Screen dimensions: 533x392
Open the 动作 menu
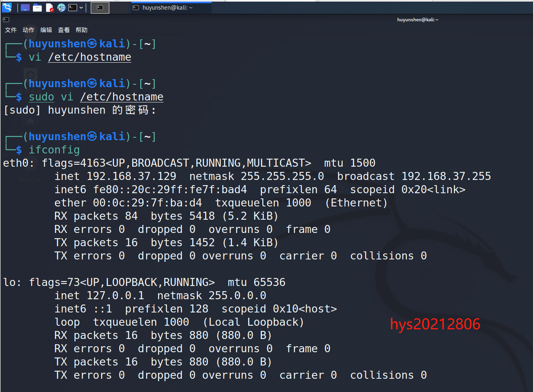pos(29,30)
